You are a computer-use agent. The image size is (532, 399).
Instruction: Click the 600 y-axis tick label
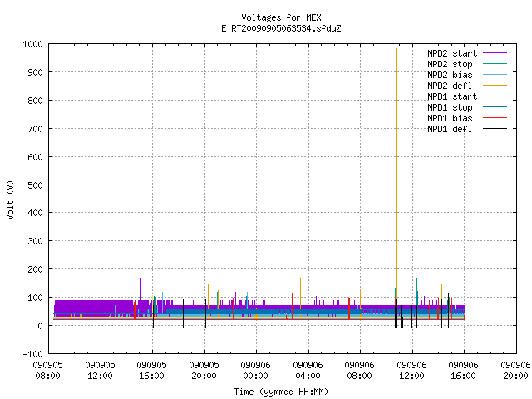35,157
